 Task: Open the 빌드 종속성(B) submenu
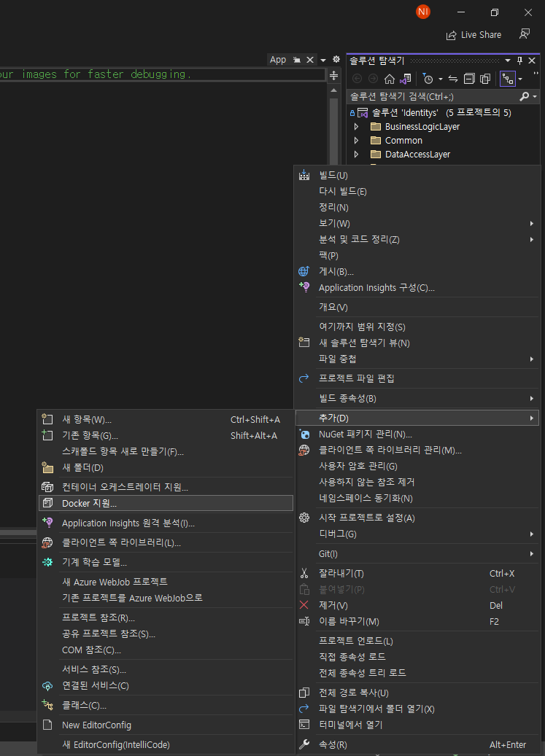click(x=417, y=398)
